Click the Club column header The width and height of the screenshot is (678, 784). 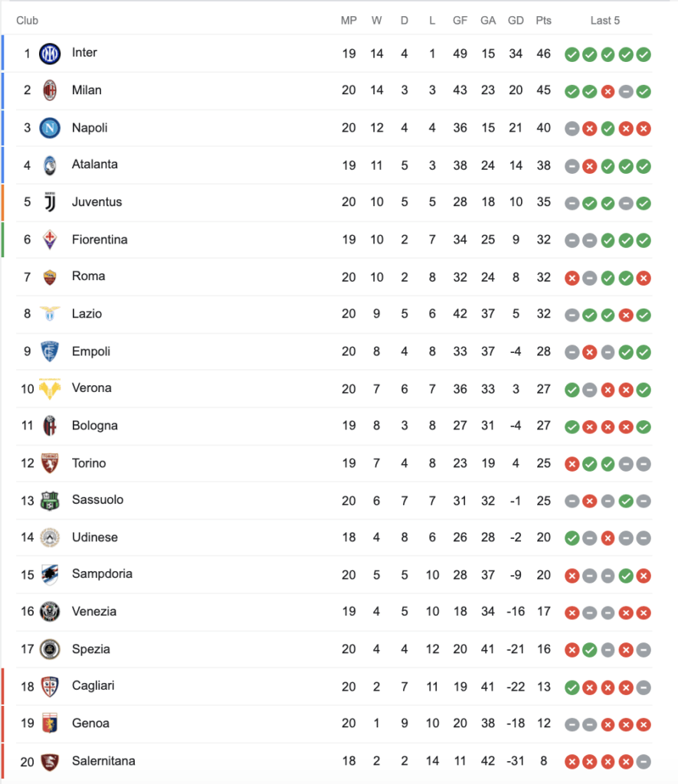point(27,21)
